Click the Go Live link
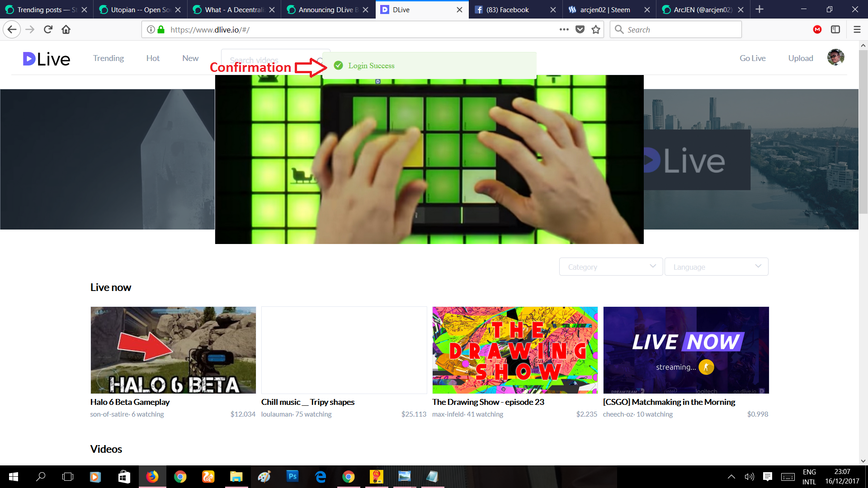Screen dimensions: 868x488 (753, 58)
